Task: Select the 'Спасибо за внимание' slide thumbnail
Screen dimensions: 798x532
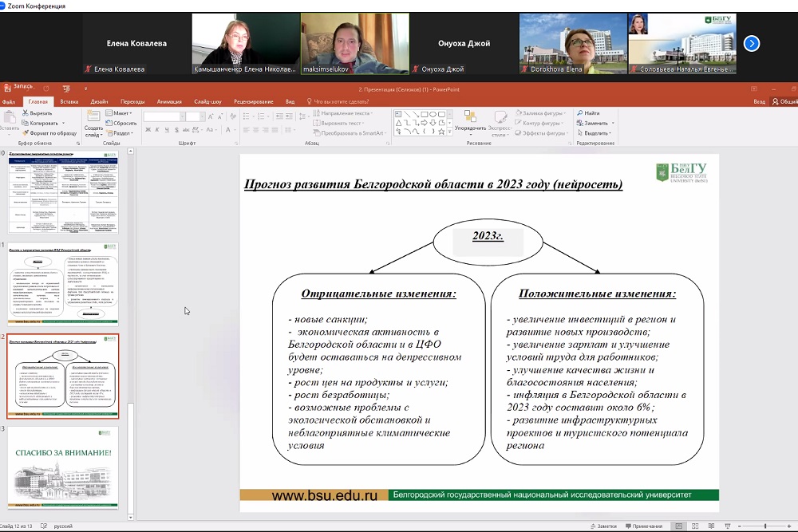Action: click(63, 468)
